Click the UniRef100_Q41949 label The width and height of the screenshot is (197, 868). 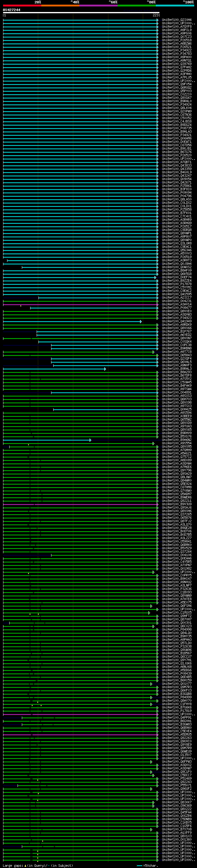tap(176, 321)
